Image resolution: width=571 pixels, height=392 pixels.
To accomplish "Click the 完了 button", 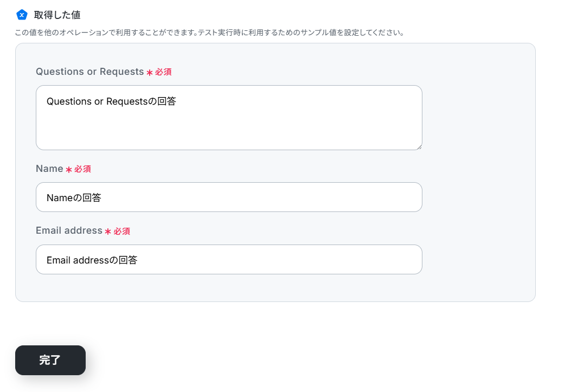I will point(50,360).
